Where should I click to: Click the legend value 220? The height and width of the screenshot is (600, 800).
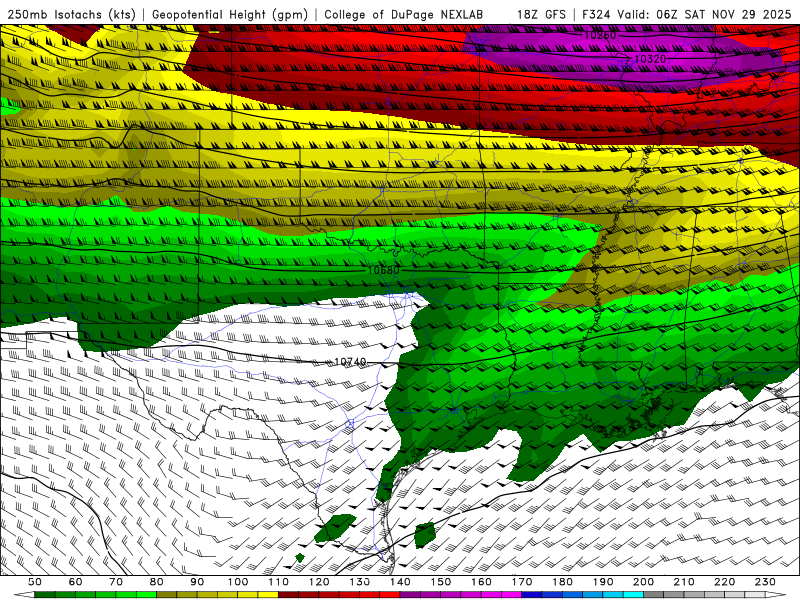tap(724, 582)
